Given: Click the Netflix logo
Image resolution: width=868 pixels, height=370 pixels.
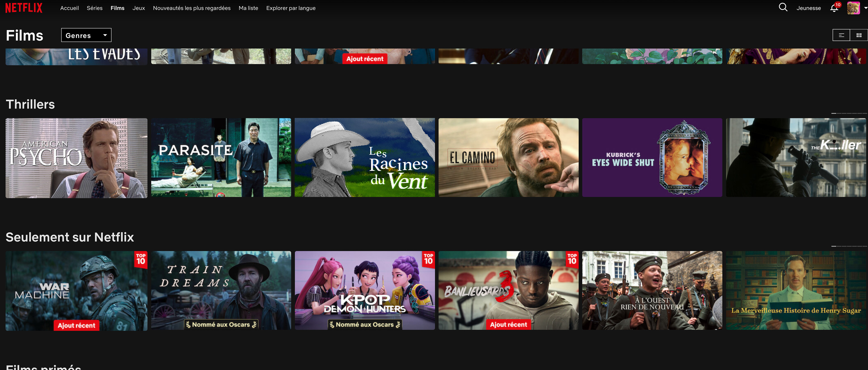Looking at the screenshot, I should click(x=24, y=8).
